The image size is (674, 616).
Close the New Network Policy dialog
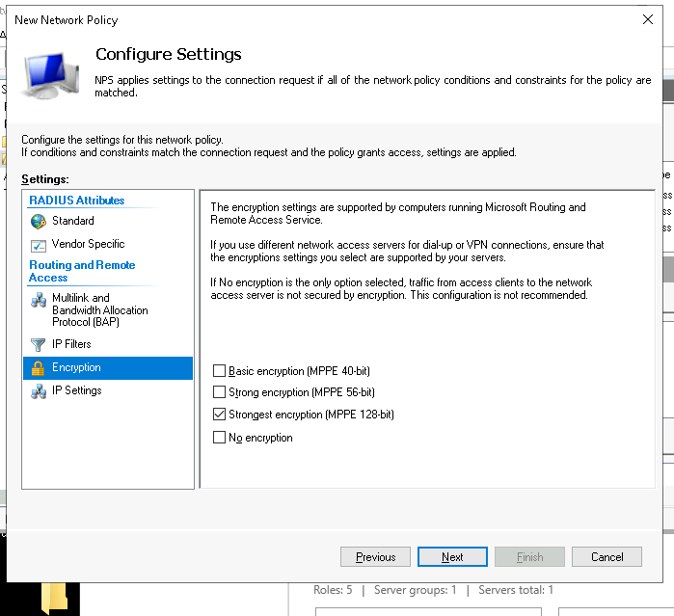[x=647, y=19]
